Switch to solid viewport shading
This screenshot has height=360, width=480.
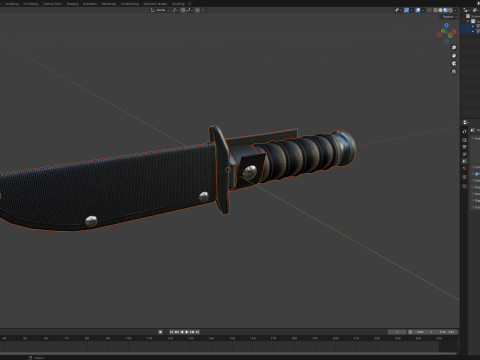[440, 10]
